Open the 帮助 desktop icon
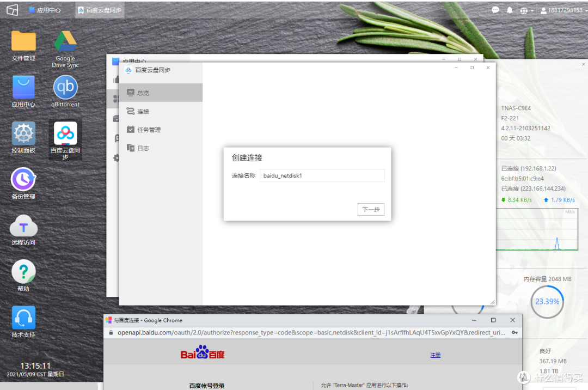Image resolution: width=588 pixels, height=390 pixels. pyautogui.click(x=23, y=276)
